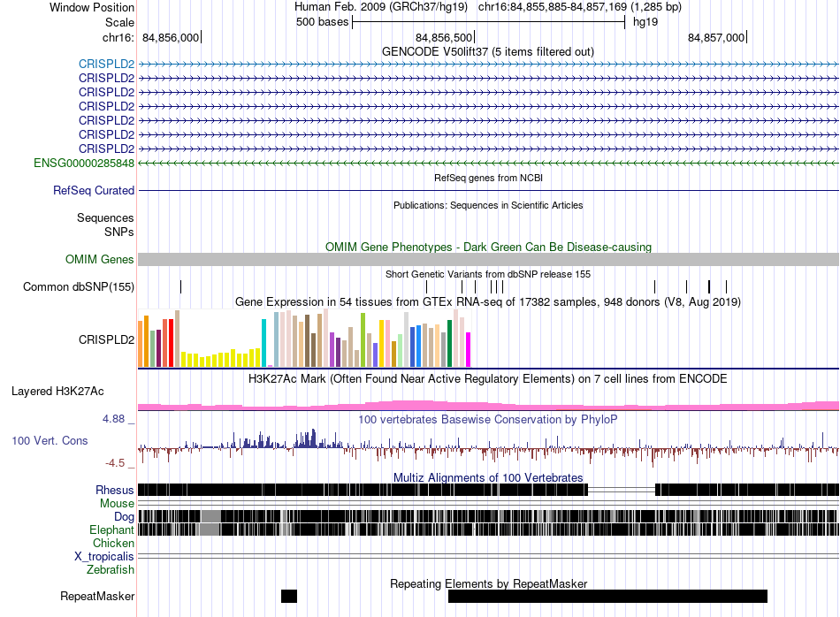Screen dimensions: 840x617
Task: Open Repeating Elements by RepeatMasker title
Action: (x=489, y=583)
